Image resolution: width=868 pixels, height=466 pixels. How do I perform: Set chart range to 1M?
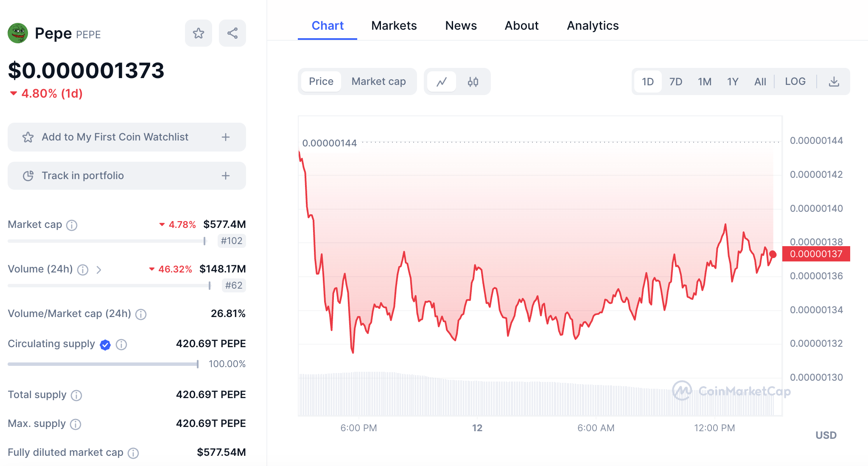click(x=705, y=81)
